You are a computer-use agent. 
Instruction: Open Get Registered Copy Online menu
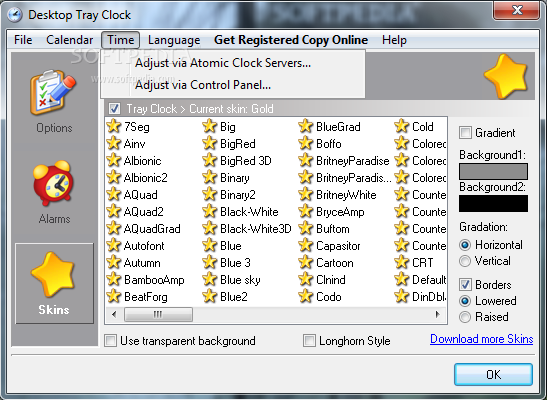pyautogui.click(x=291, y=40)
